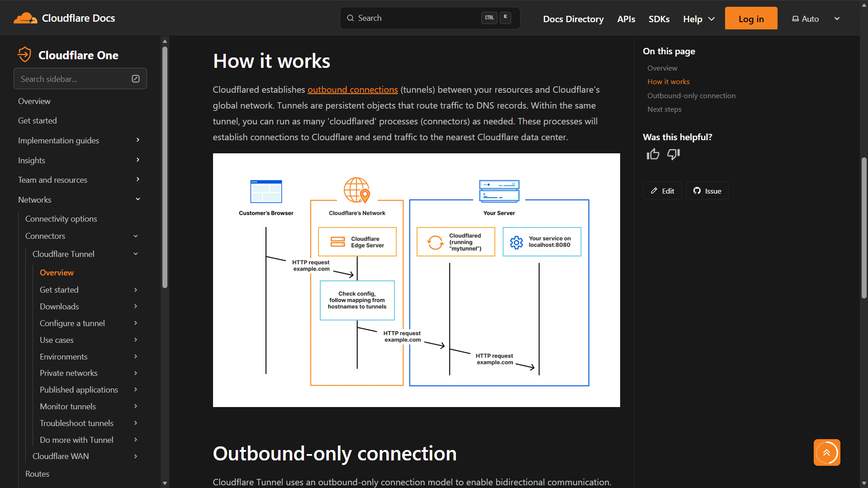Click the sidebar vertical scrollbar thumb
868x488 pixels.
pyautogui.click(x=165, y=167)
